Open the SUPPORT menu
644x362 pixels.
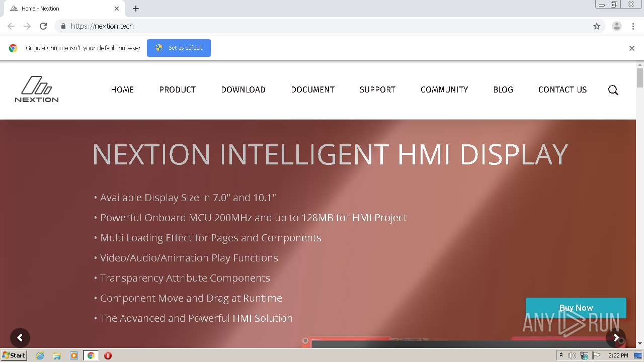point(377,89)
